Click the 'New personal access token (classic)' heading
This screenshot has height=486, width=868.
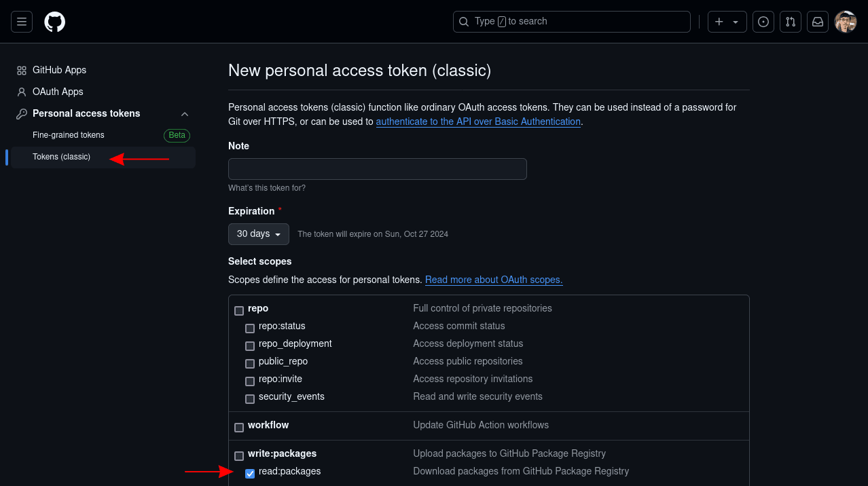[x=360, y=71]
